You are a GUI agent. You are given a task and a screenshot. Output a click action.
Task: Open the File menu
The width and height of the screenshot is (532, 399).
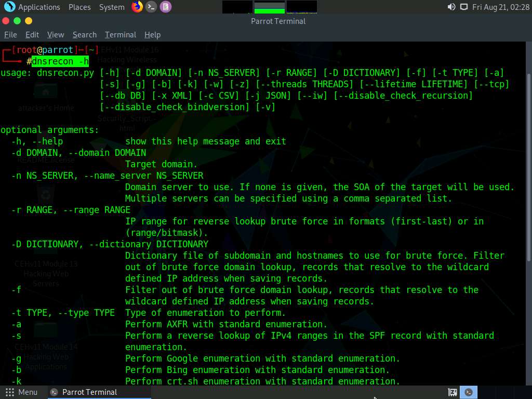[10, 35]
